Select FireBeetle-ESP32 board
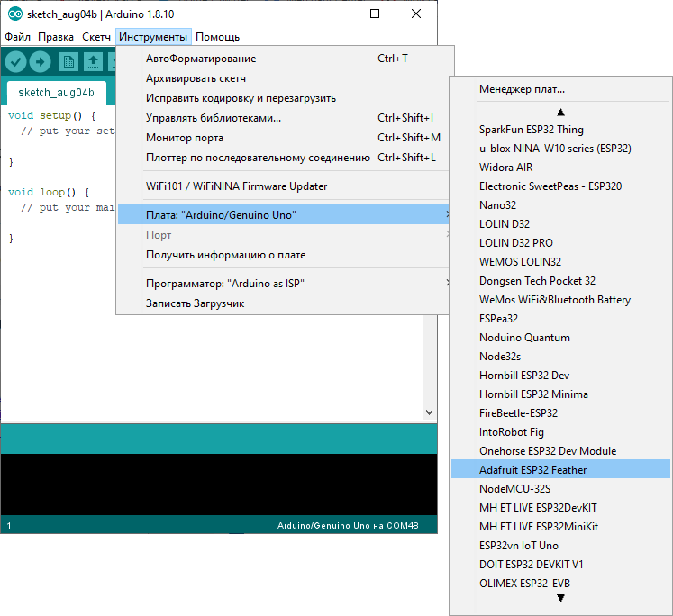Screen dimensions: 673x616 (x=560, y=413)
